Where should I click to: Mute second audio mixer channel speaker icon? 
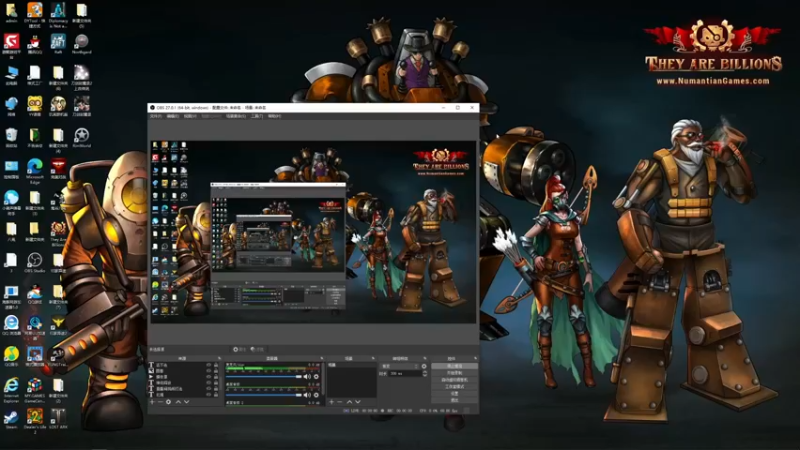click(307, 395)
